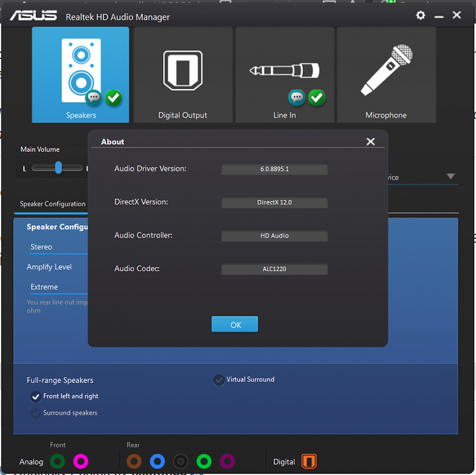Click the HD Audio controller field
Viewport: 476px width, 475px height.
pos(274,236)
